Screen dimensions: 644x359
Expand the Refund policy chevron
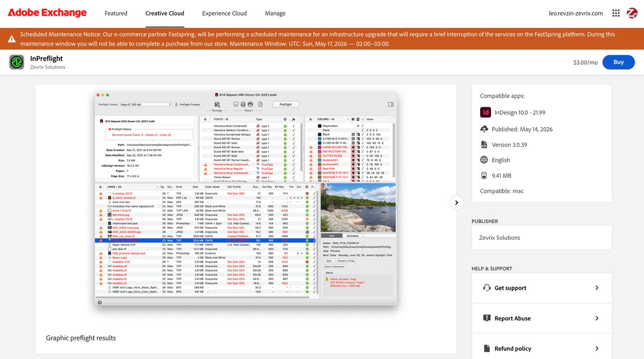click(597, 348)
